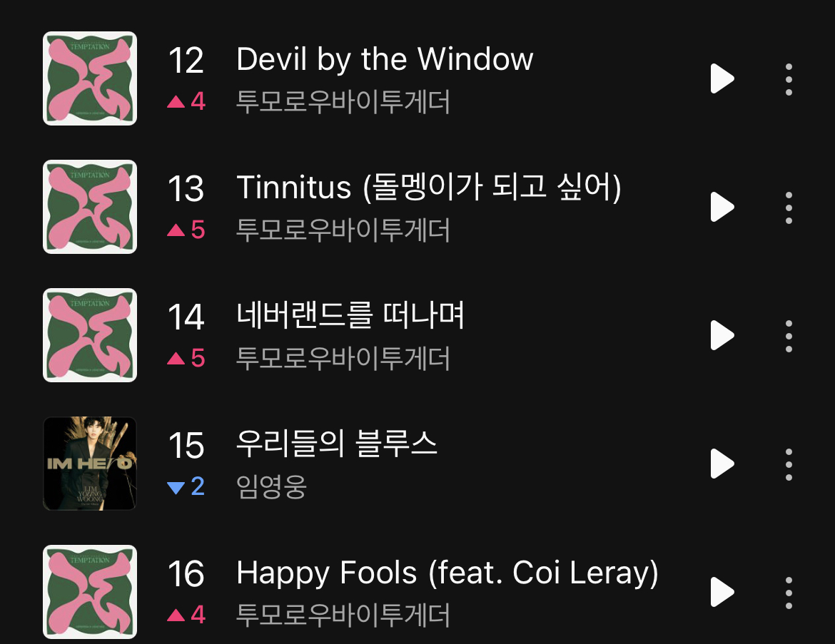Open artist 투모로우바이투게더 under Happy Fools
This screenshot has height=644, width=835.
tap(343, 615)
